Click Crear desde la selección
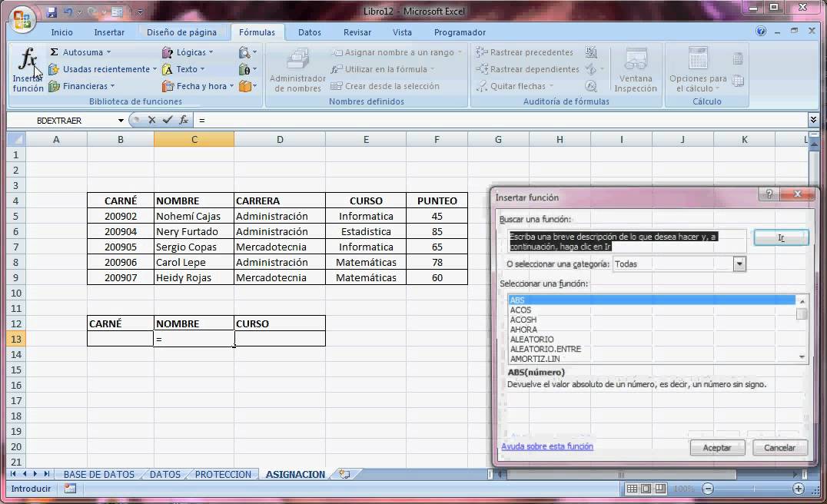This screenshot has height=504, width=827. point(384,86)
